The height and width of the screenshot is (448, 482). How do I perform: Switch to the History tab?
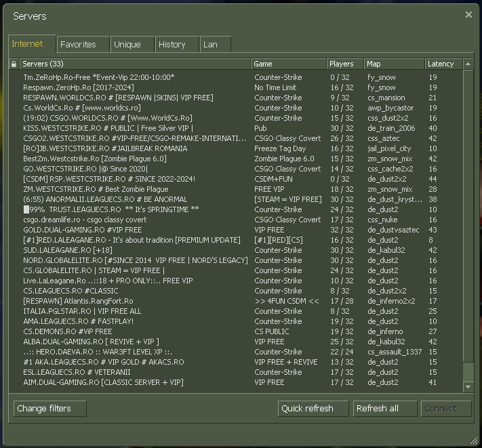(x=177, y=45)
